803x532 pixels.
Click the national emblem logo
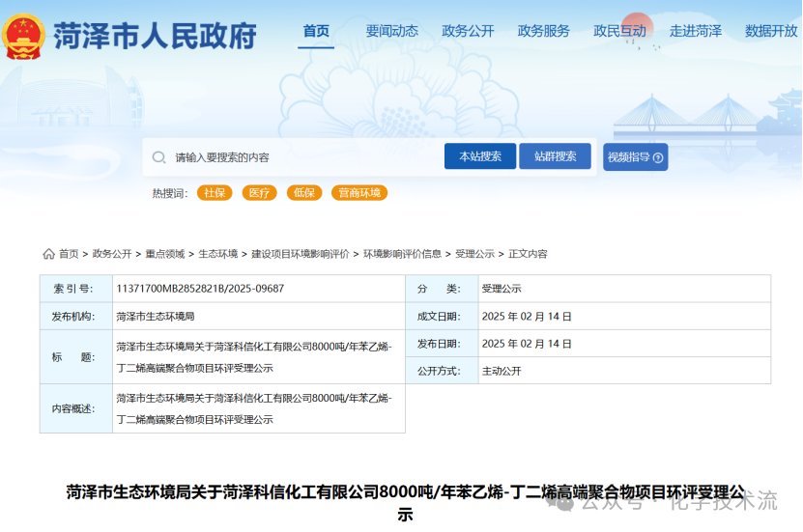tap(24, 36)
